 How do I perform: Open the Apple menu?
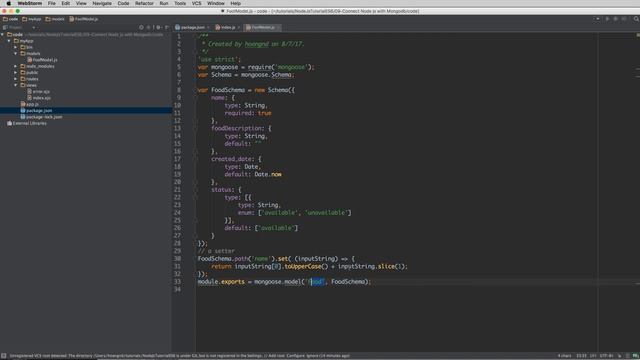pos(8,3)
